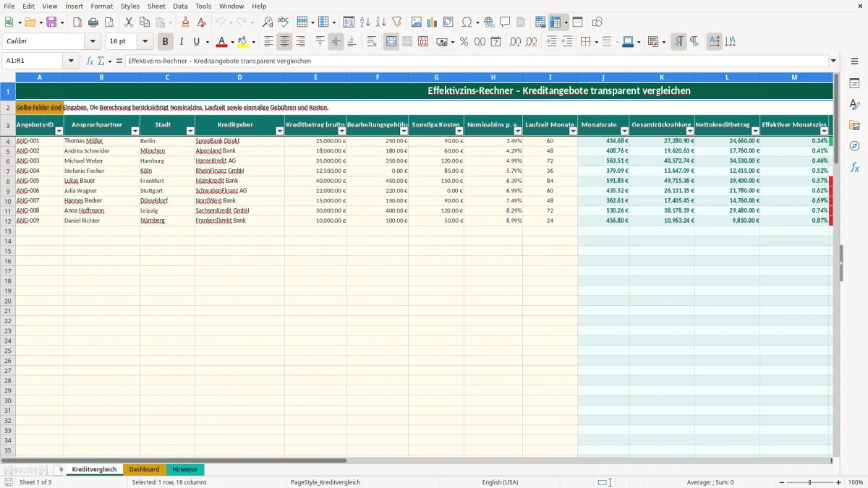Click yellow background color swatch
This screenshot has width=868, height=488.
coord(243,42)
